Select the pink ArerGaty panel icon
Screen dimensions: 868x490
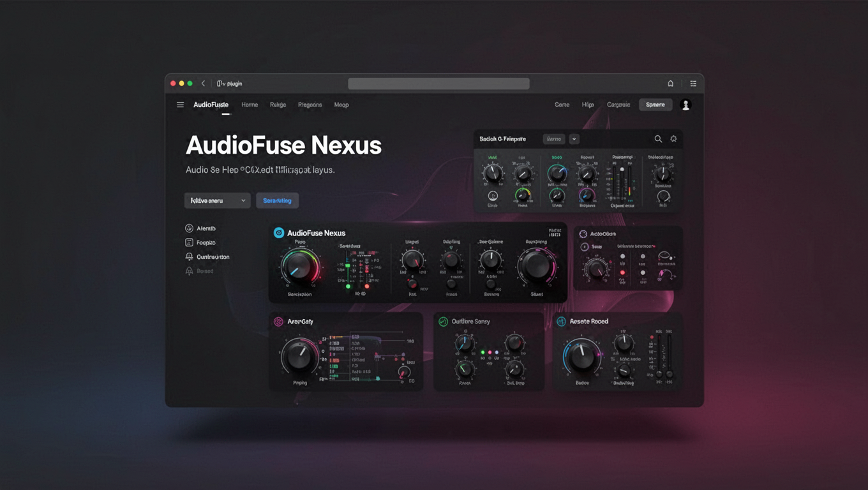(278, 322)
